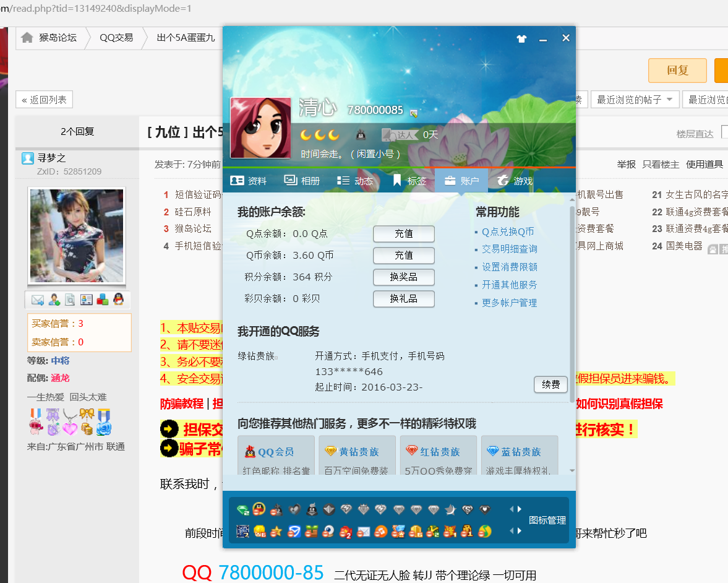Open 国美电器 link in the list
This screenshot has width=728, height=583.
point(684,246)
